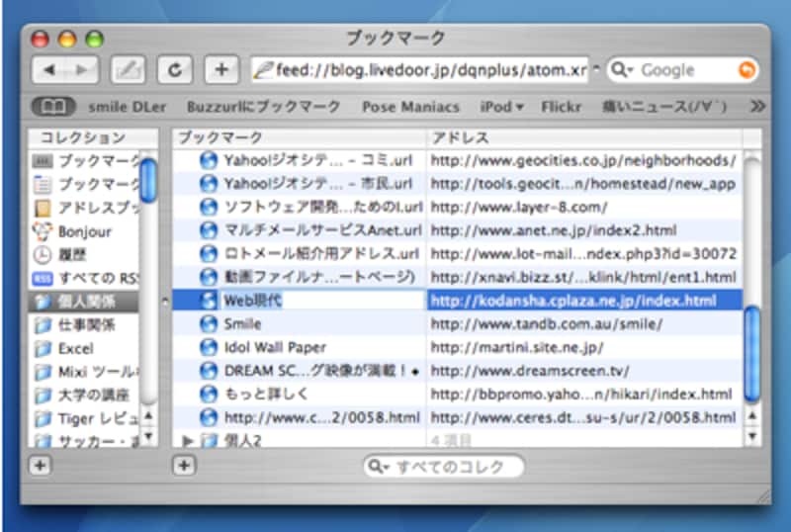The width and height of the screenshot is (791, 532).
Task: Click bookmark list scrollbar thumb
Action: point(752,353)
